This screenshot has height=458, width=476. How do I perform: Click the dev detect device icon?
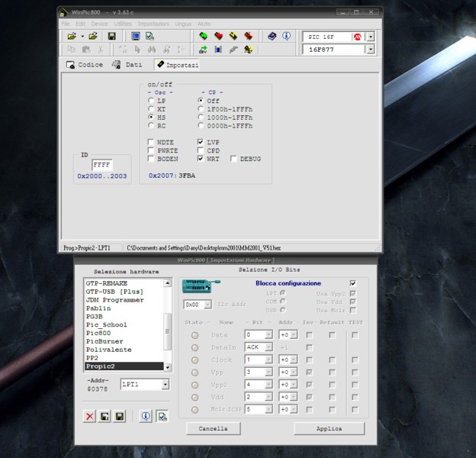point(204,50)
